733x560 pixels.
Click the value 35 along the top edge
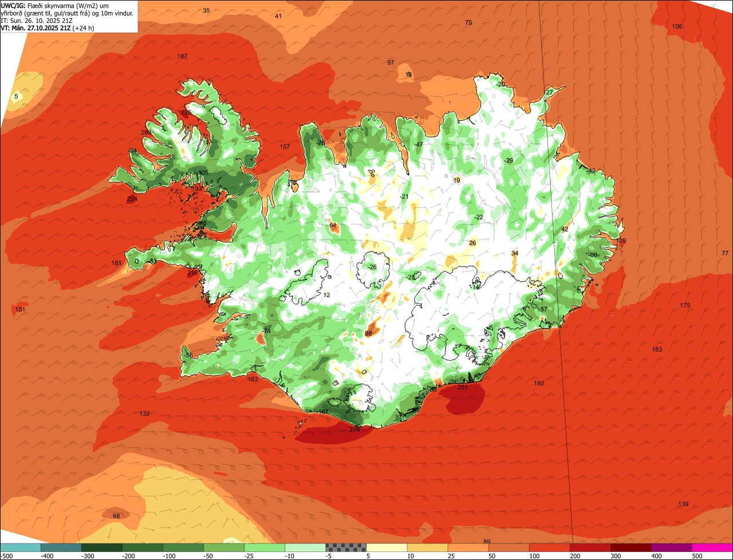click(206, 10)
